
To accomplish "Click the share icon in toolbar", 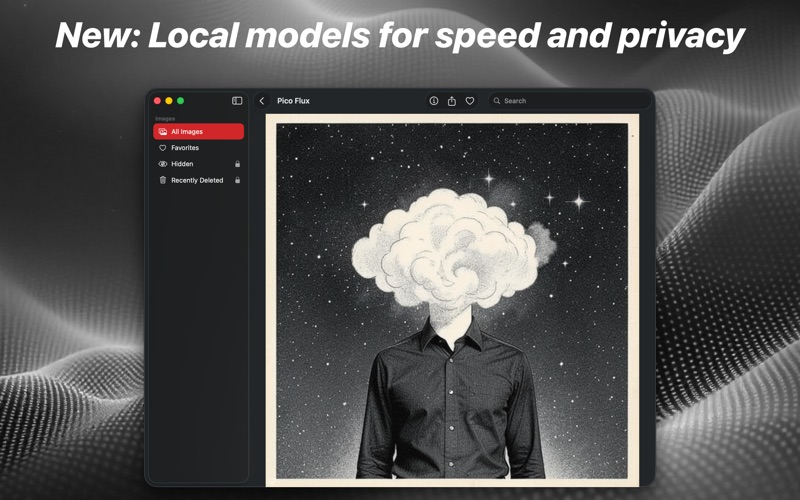I will pos(452,101).
